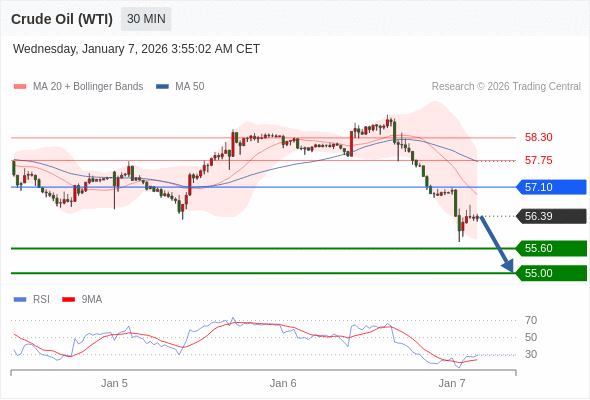
Task: Click the 57.75 resistance price label
Action: (x=538, y=160)
